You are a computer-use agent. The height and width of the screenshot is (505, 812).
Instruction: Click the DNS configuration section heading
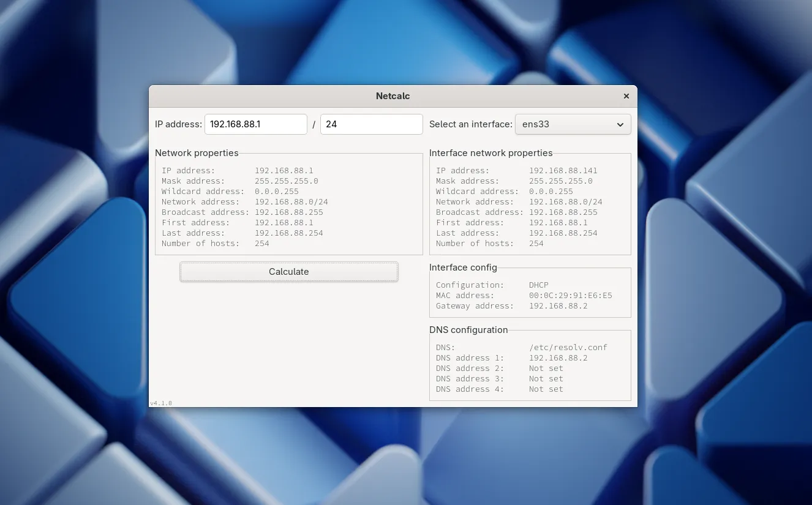click(x=468, y=330)
